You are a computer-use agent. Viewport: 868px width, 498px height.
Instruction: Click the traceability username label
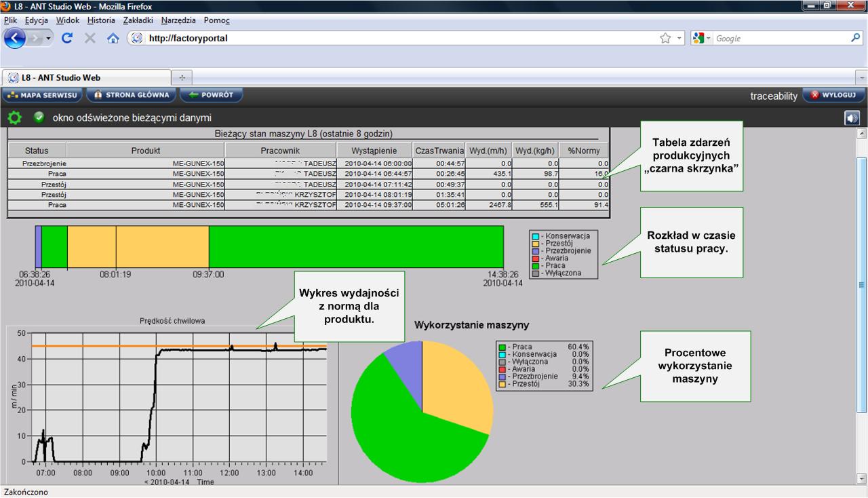pos(774,96)
